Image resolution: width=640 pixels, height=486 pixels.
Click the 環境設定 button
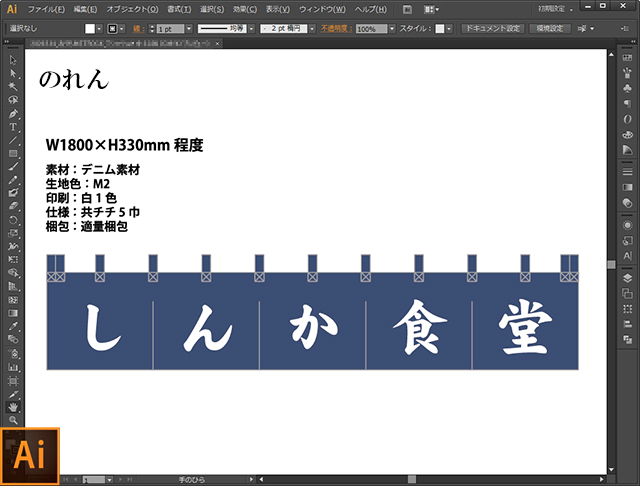551,29
